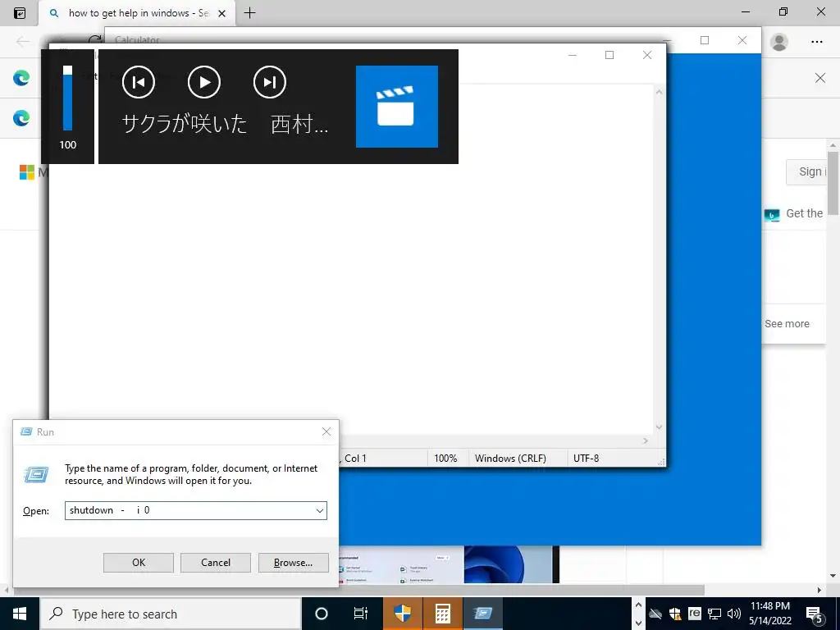Skip to next track in media overlay
This screenshot has width=840, height=630.
click(x=269, y=83)
